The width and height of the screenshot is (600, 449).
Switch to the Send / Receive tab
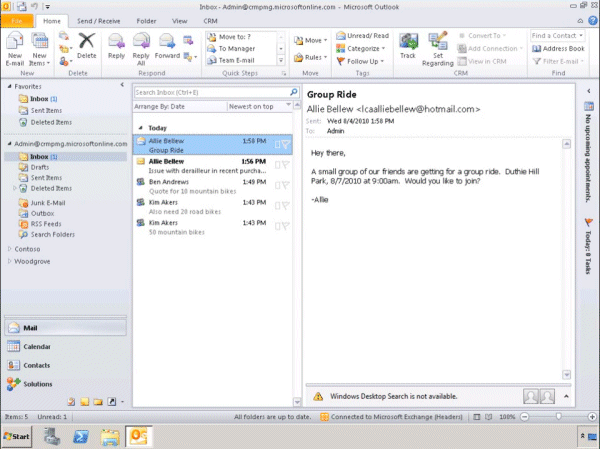99,21
